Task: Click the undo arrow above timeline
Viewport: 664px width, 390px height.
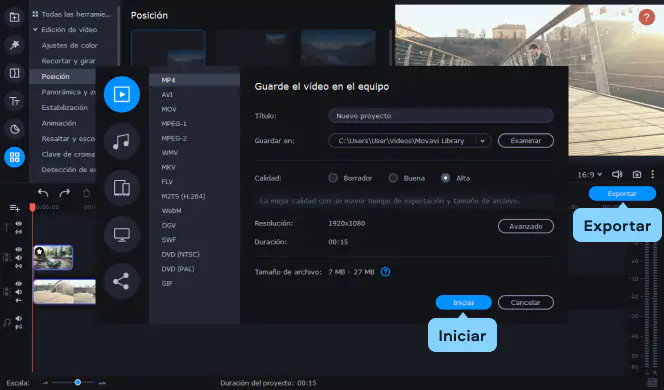Action: pos(43,193)
